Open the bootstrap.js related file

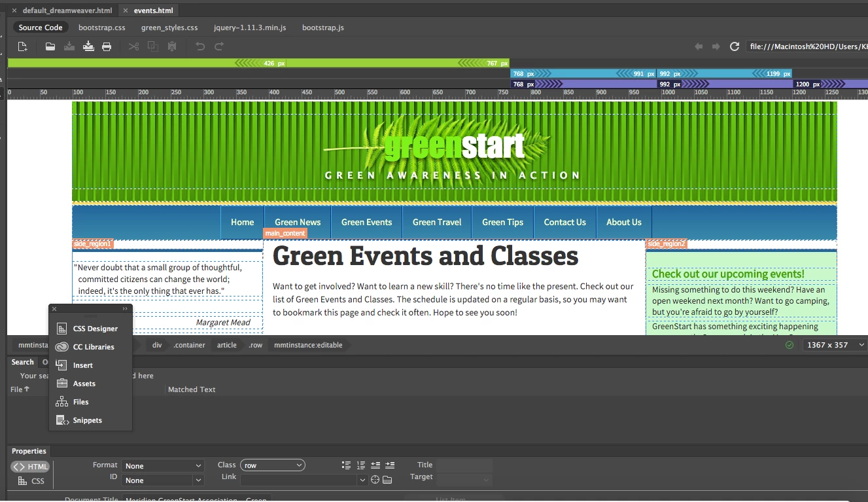coord(323,27)
